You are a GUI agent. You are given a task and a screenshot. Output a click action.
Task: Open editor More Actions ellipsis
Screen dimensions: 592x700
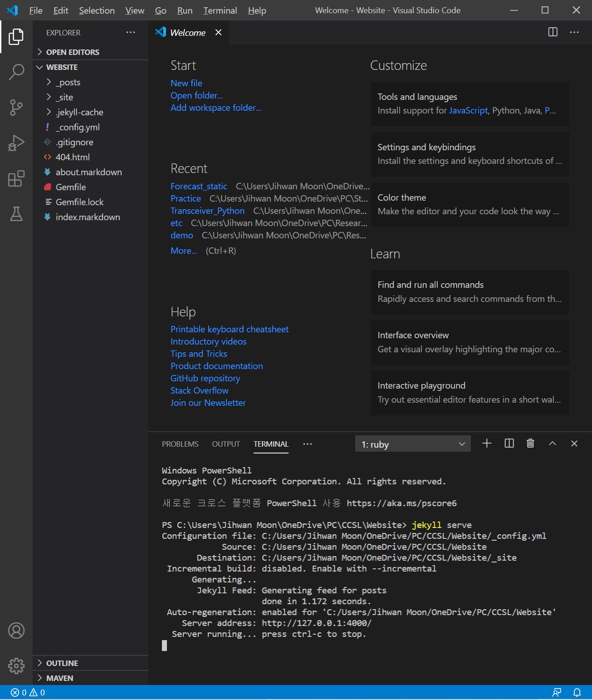point(574,32)
